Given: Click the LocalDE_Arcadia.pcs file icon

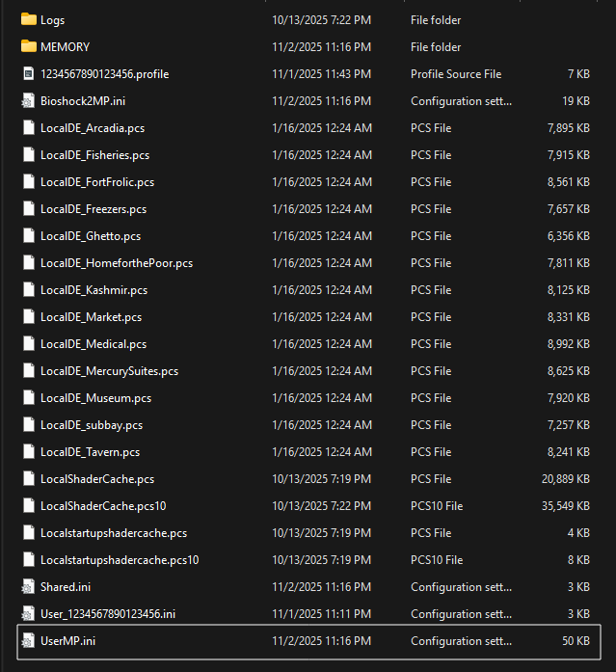Looking at the screenshot, I should point(28,127).
